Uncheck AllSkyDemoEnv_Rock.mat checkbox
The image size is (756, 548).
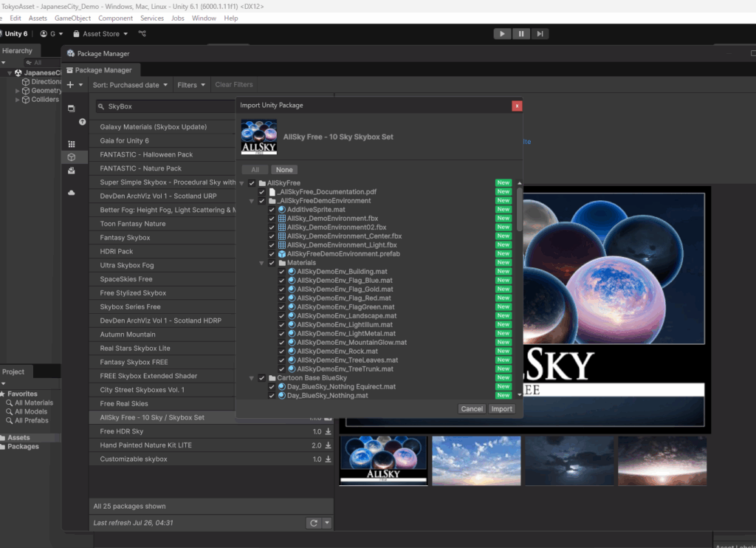[281, 352]
